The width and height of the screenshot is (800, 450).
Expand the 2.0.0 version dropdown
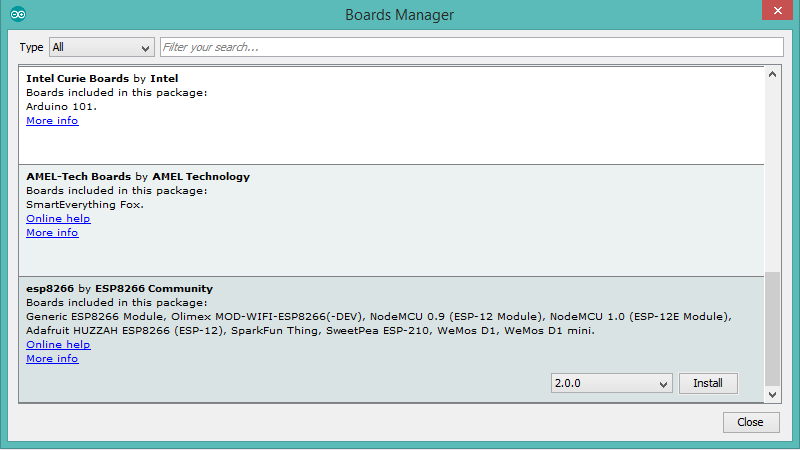pos(611,383)
